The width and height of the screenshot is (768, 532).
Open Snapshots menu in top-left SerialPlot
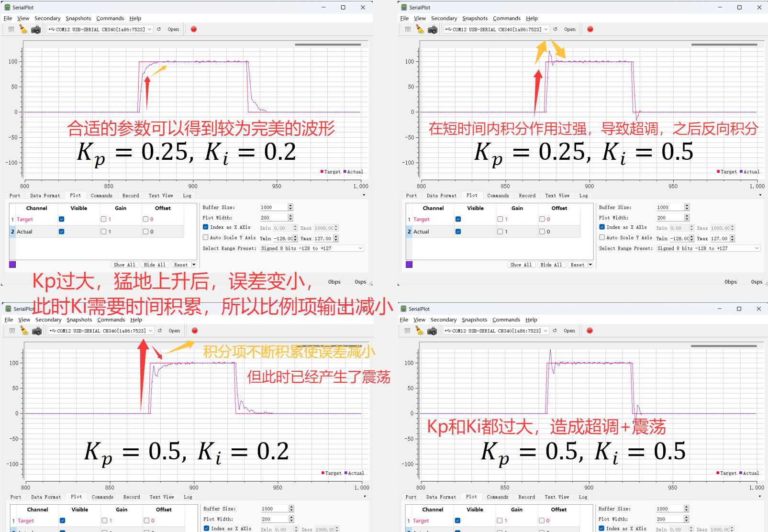tap(78, 18)
